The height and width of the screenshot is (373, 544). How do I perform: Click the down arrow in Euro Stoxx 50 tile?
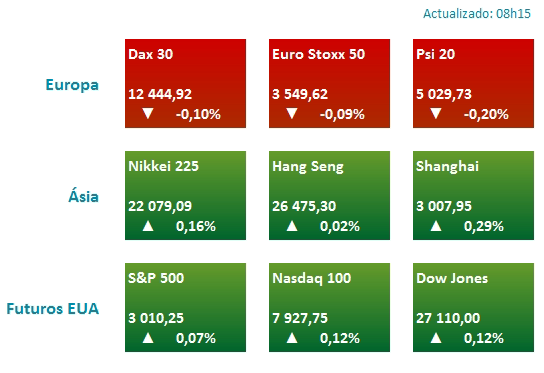292,113
